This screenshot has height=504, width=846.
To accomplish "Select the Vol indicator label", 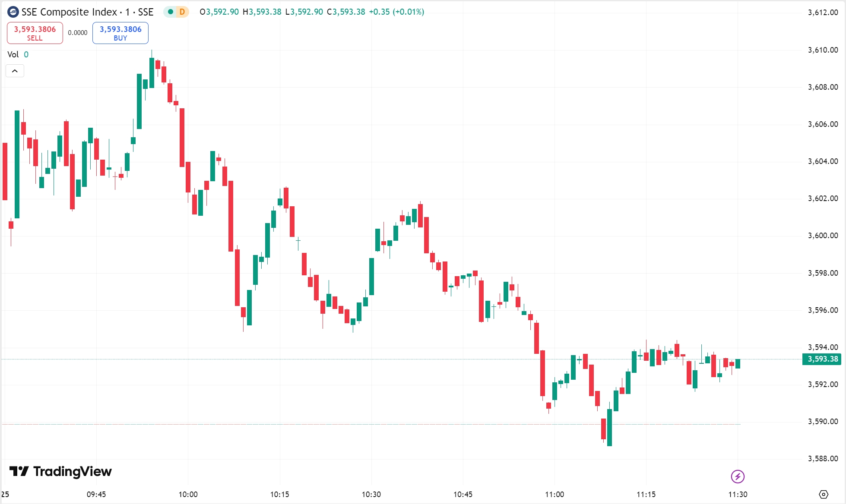I will click(13, 54).
